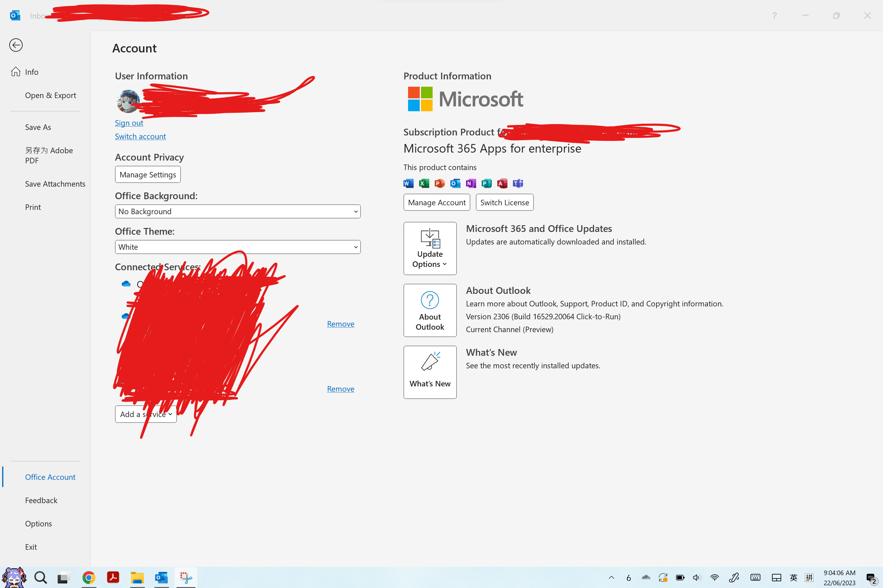Click the Switch License button
This screenshot has width=883, height=588.
504,202
